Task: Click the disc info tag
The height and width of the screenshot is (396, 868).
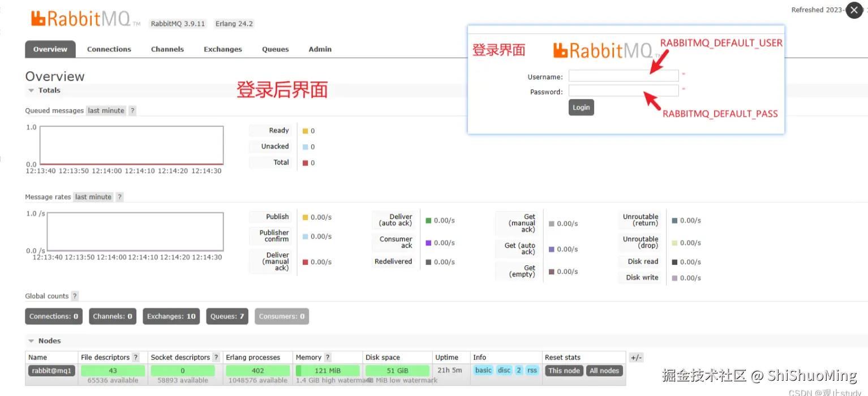Action: pyautogui.click(x=504, y=371)
